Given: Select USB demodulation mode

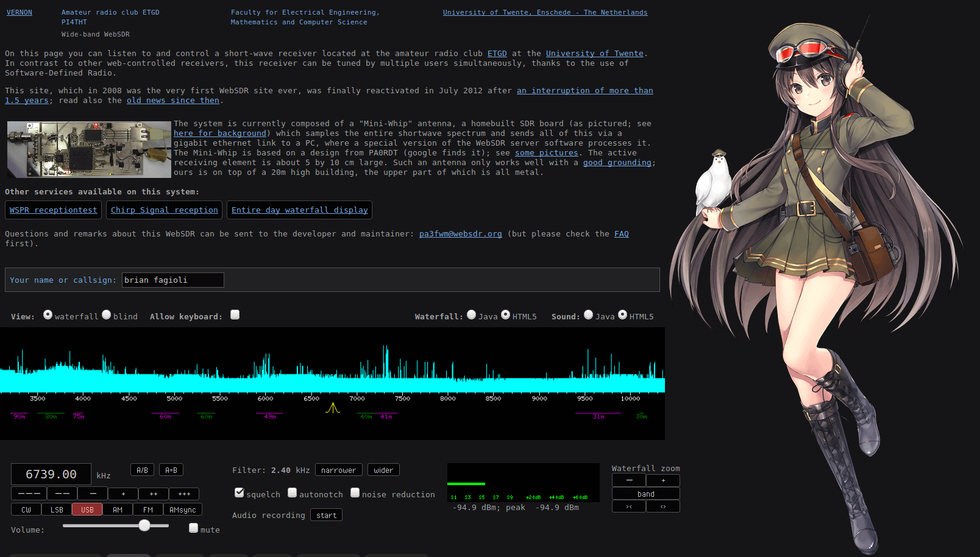Looking at the screenshot, I should point(87,509).
